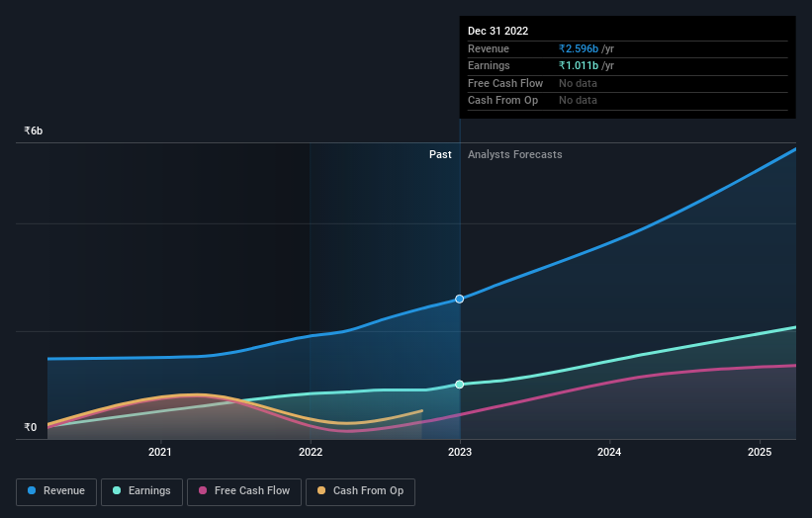Click the 'Revenue' row label in tooltip
Viewport: 812px width, 518px height.
[x=489, y=48]
